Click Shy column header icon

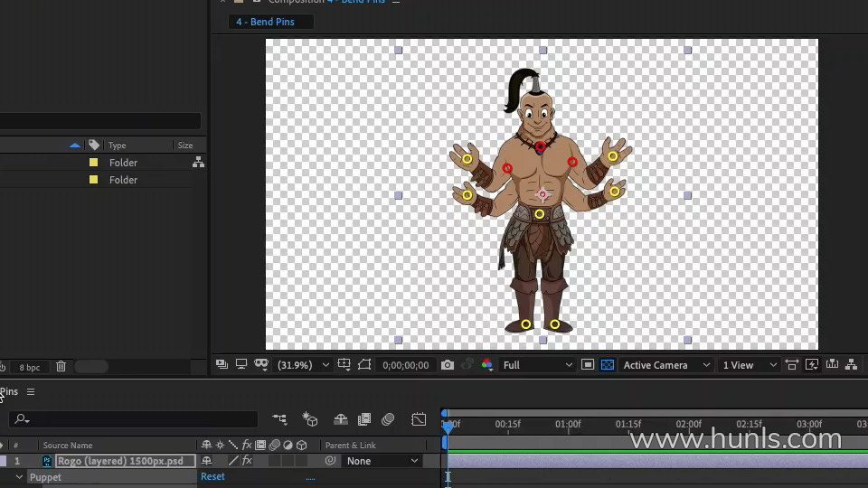coord(206,445)
